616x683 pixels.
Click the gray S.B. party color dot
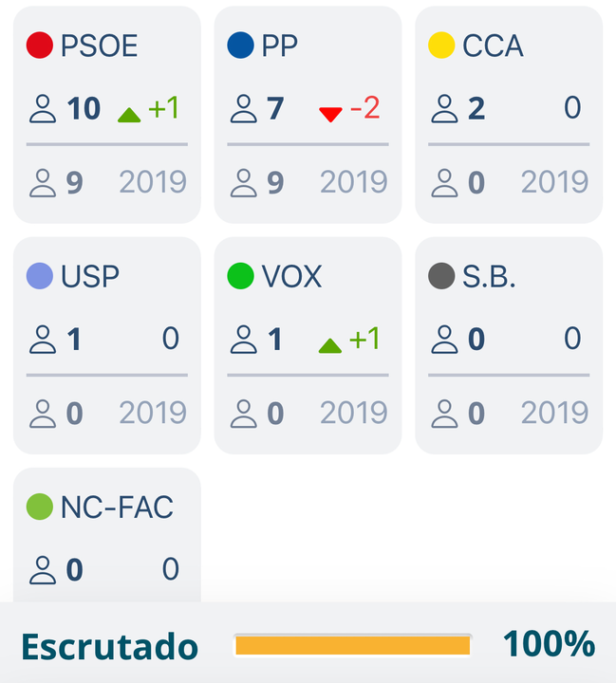point(441,276)
